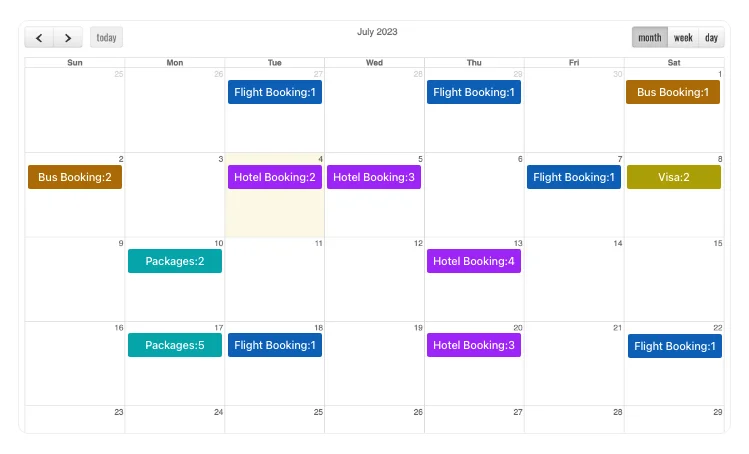Open the Packages:5 event
Screen dimensions: 749x454
click(175, 345)
